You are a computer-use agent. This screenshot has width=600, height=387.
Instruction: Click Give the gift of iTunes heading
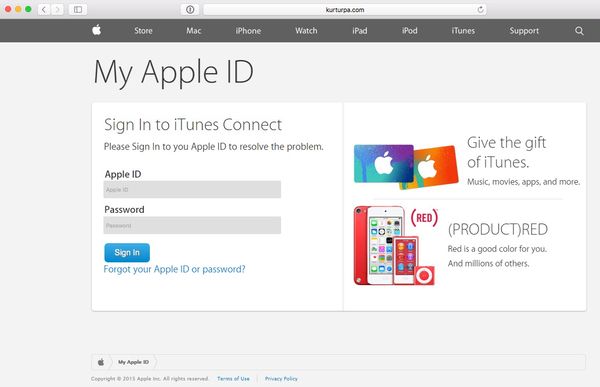tap(507, 152)
